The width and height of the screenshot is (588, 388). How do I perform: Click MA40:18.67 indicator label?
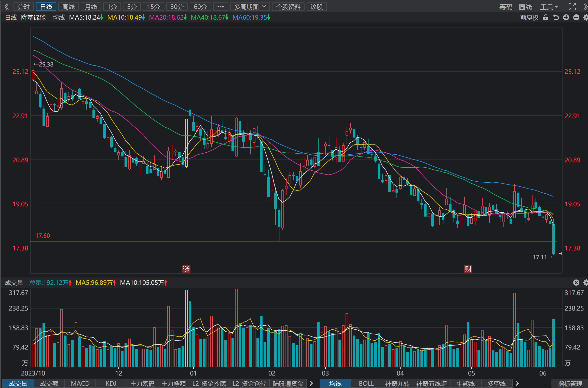210,17
